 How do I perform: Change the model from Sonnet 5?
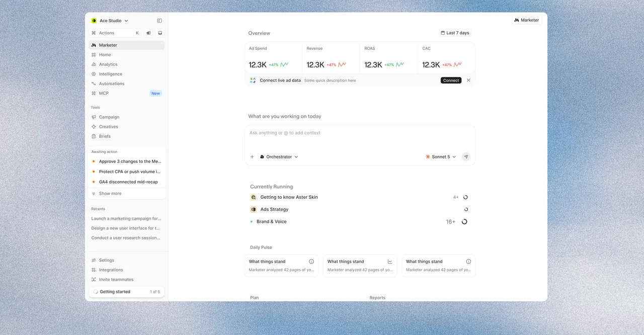coord(441,157)
